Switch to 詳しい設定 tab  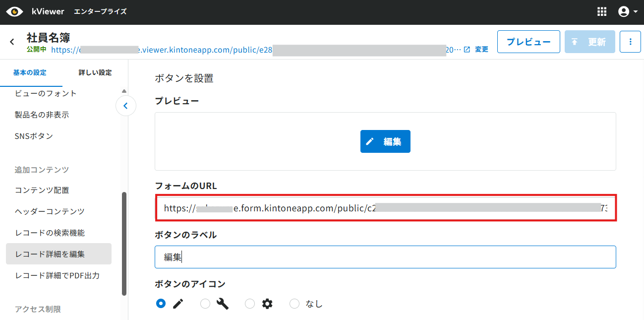95,72
